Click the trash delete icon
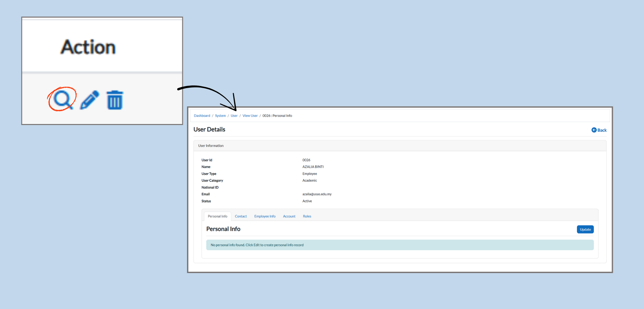644x309 pixels. tap(115, 100)
